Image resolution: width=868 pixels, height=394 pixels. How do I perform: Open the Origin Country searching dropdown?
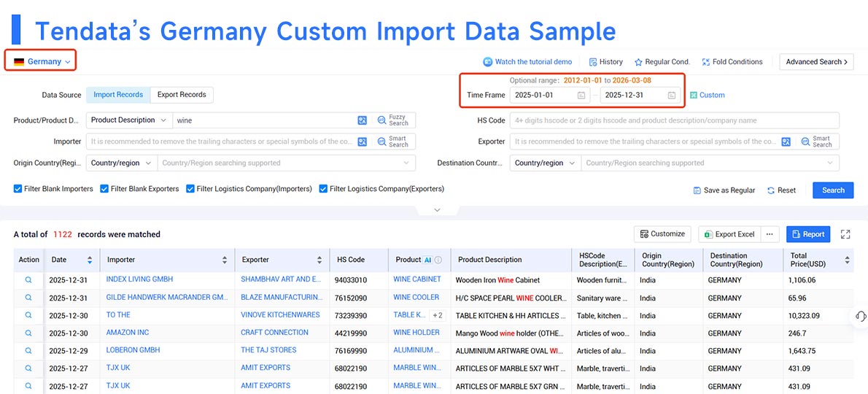click(x=286, y=163)
